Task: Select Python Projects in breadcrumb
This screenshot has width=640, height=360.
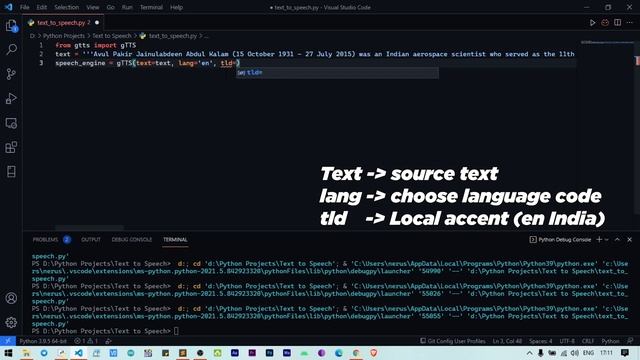Action: click(64, 36)
